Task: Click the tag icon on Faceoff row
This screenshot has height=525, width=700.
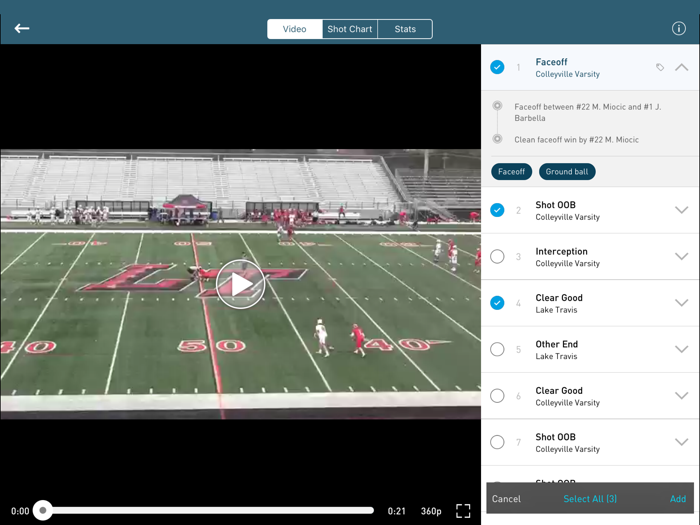Action: point(660,67)
